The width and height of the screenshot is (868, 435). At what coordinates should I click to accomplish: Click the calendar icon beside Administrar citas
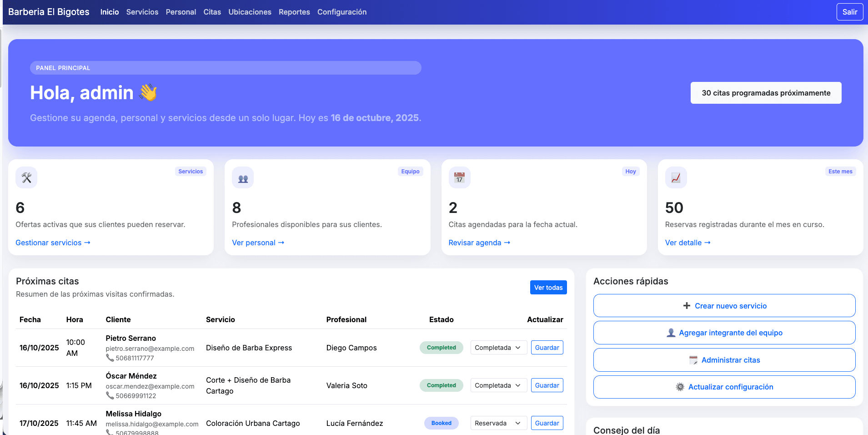(693, 360)
